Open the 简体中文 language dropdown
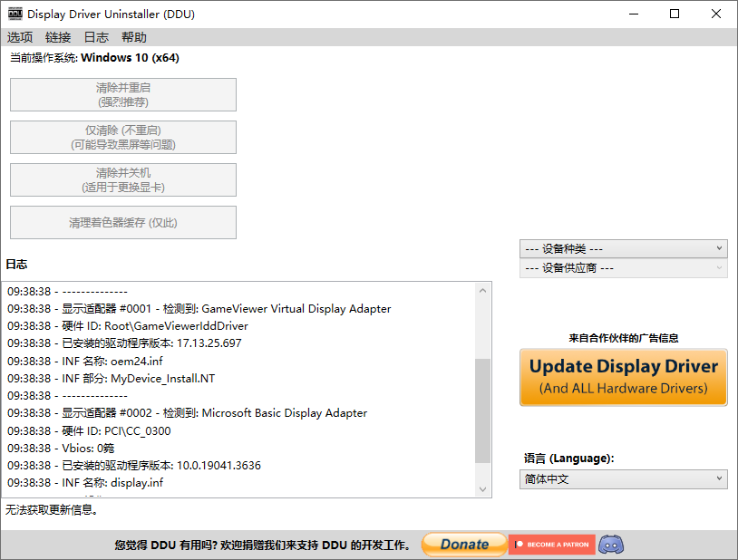Image resolution: width=738 pixels, height=560 pixels. point(624,479)
